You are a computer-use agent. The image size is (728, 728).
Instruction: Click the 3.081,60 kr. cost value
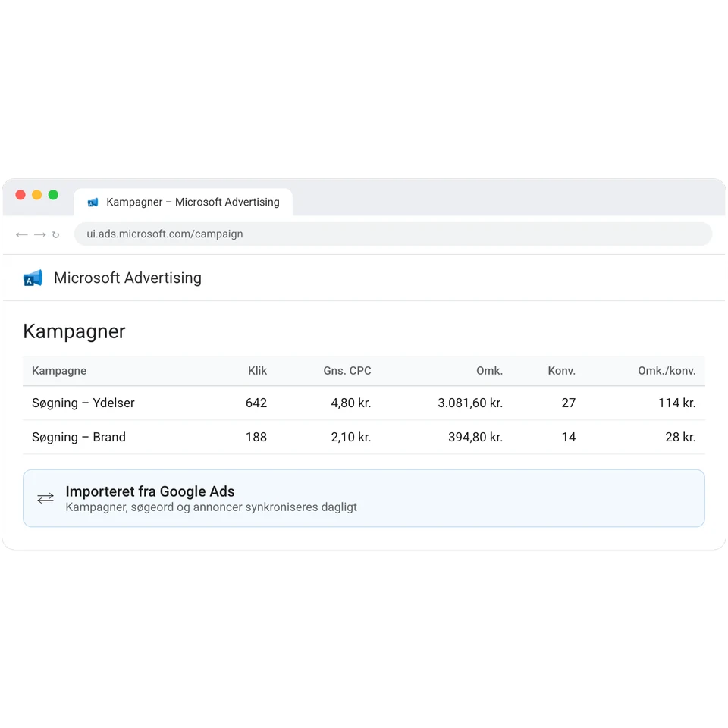[470, 403]
